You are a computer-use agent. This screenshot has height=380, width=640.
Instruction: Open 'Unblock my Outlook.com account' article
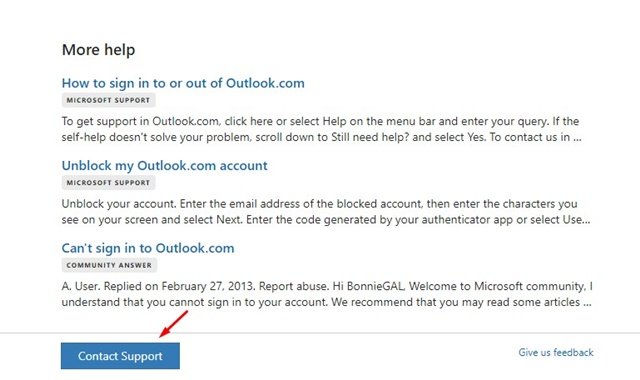(164, 165)
